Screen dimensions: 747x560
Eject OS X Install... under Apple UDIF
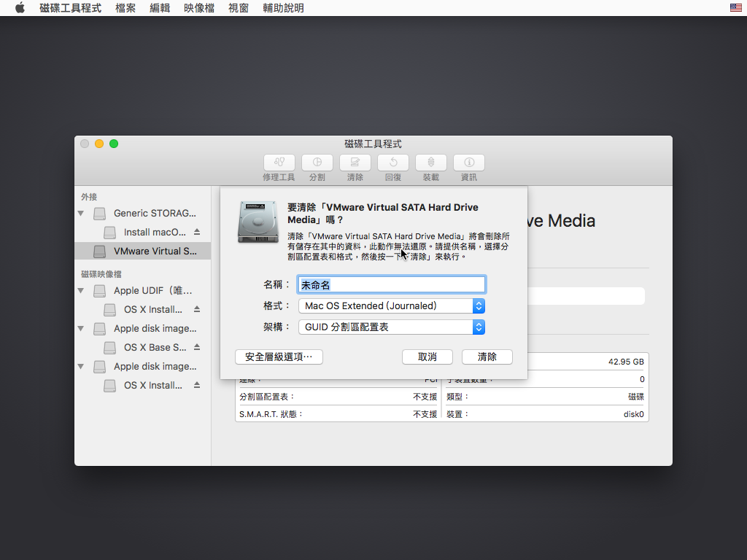coord(197,309)
